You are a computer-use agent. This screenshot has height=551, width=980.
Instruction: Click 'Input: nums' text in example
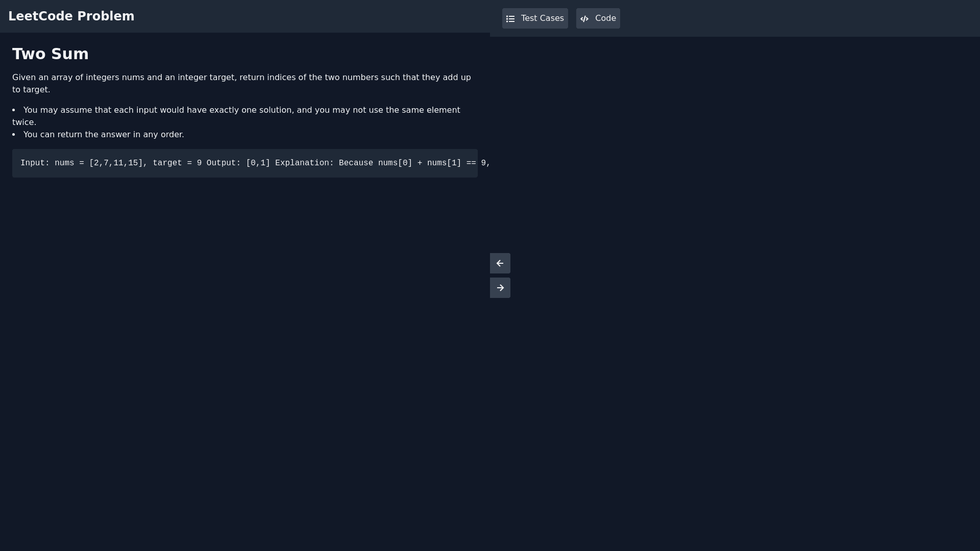click(x=47, y=163)
